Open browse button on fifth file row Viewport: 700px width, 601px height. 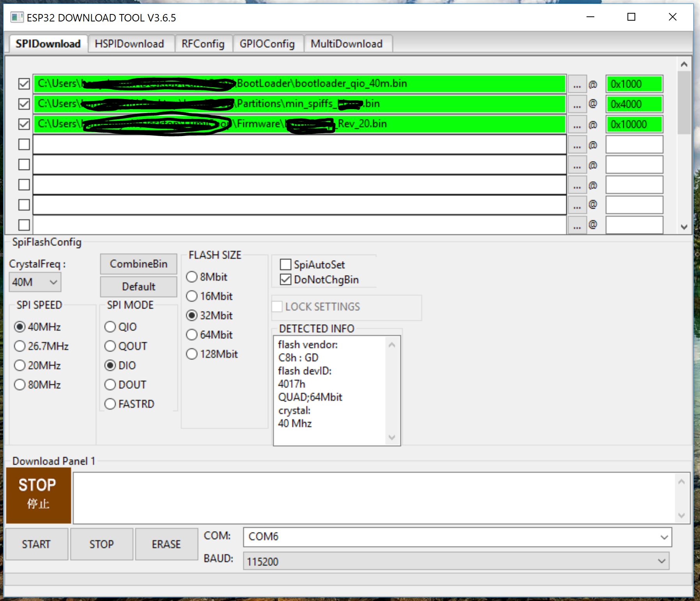[x=577, y=165]
